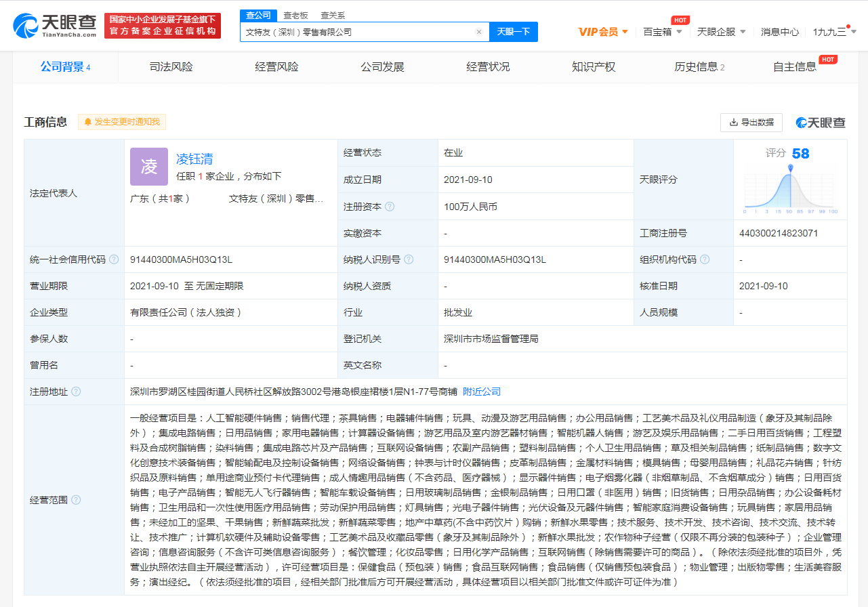Open the 经营风险 tab
The image size is (868, 607).
coord(276,66)
